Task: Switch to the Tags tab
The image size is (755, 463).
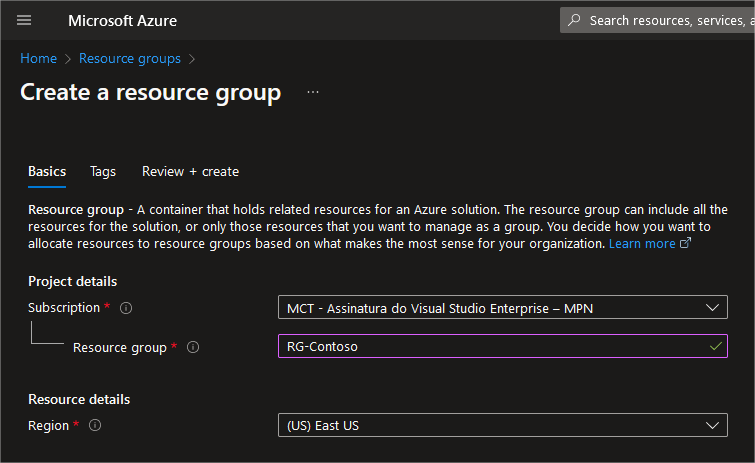Action: 103,171
